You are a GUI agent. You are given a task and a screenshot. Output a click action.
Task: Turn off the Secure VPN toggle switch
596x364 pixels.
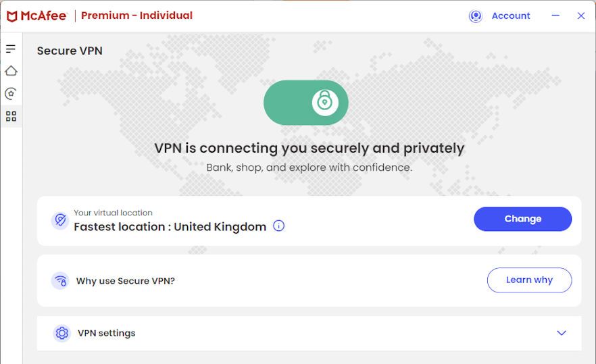pos(306,103)
